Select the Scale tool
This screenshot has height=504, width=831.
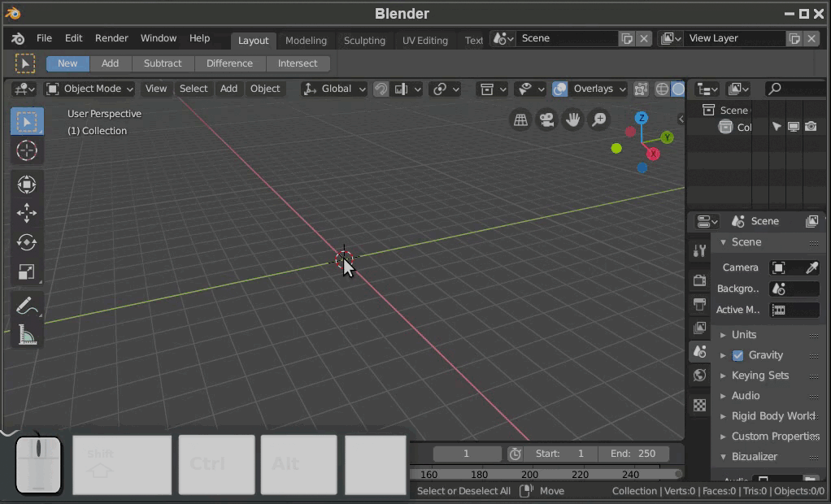coord(27,272)
